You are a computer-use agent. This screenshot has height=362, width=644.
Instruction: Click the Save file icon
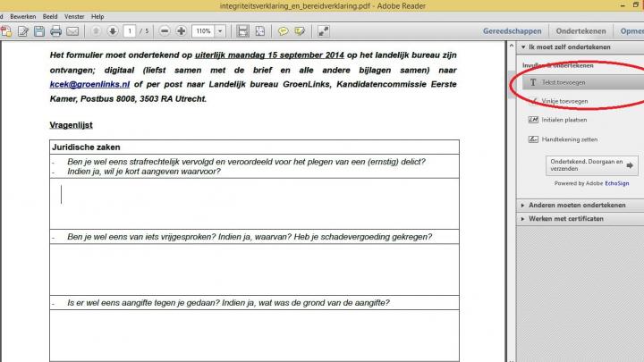pyautogui.click(x=38, y=31)
